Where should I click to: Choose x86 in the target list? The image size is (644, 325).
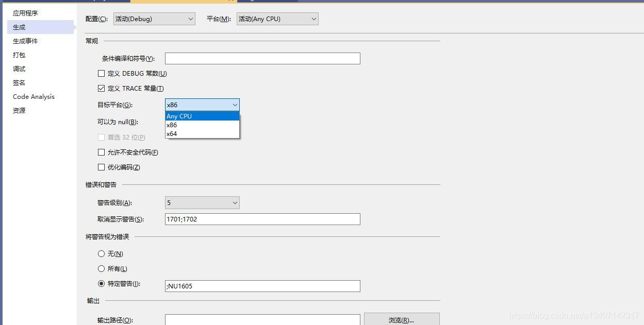(x=202, y=125)
